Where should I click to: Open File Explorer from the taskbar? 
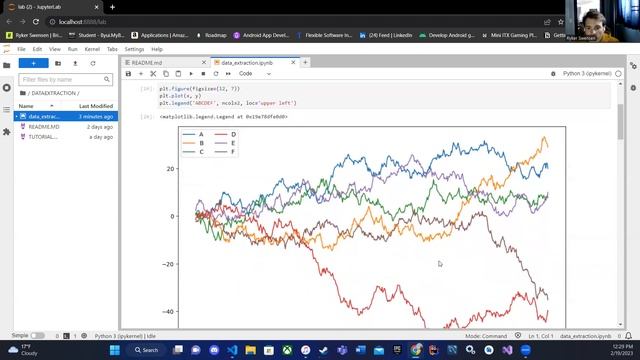click(250, 350)
